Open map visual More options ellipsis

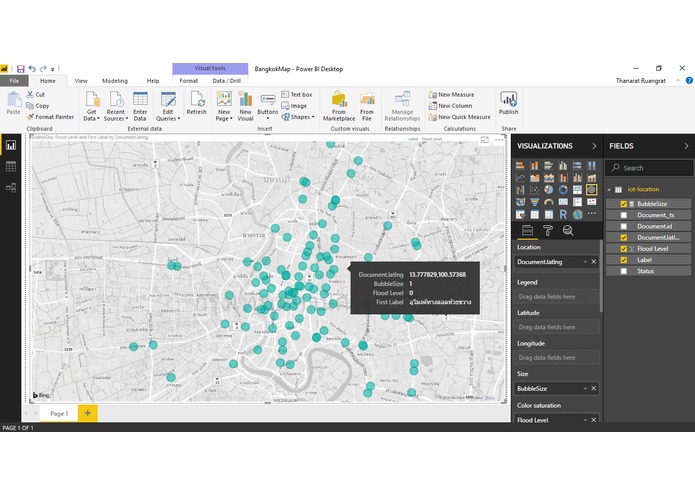point(499,140)
